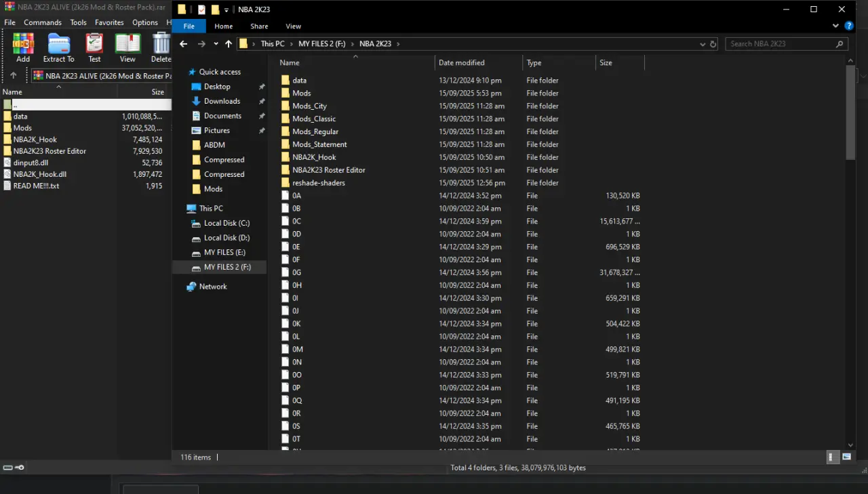Open the WinRAR File menu
This screenshot has height=494, width=868.
pos(9,22)
